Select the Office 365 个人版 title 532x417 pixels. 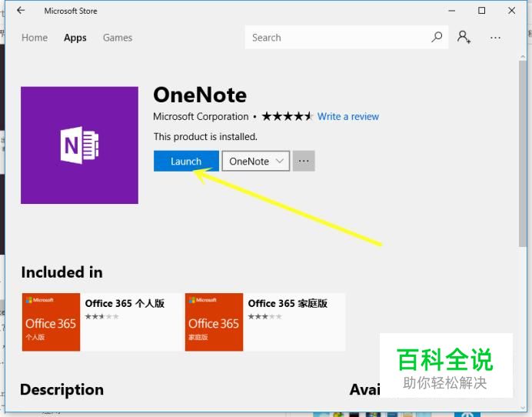(x=125, y=303)
